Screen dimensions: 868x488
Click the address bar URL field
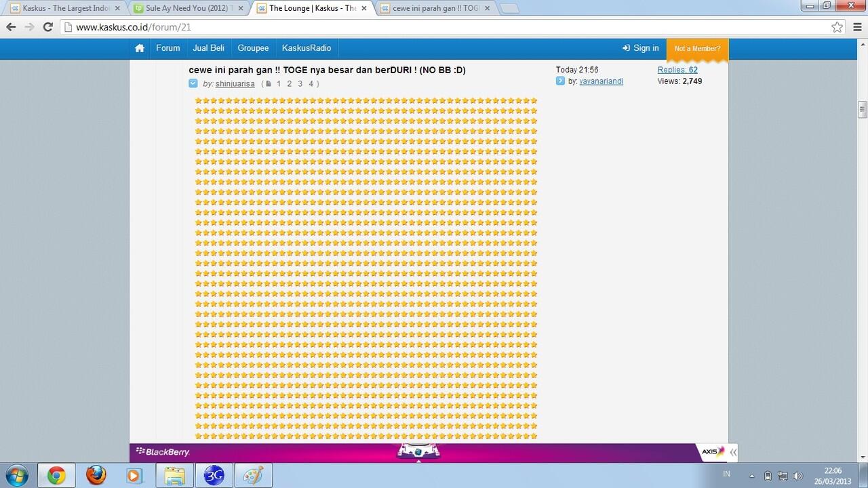pos(448,27)
